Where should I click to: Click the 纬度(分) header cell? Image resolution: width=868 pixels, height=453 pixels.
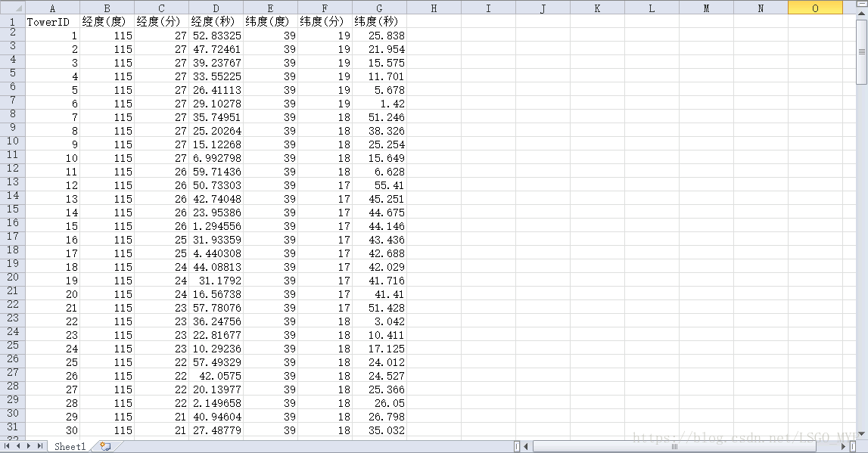tap(325, 22)
